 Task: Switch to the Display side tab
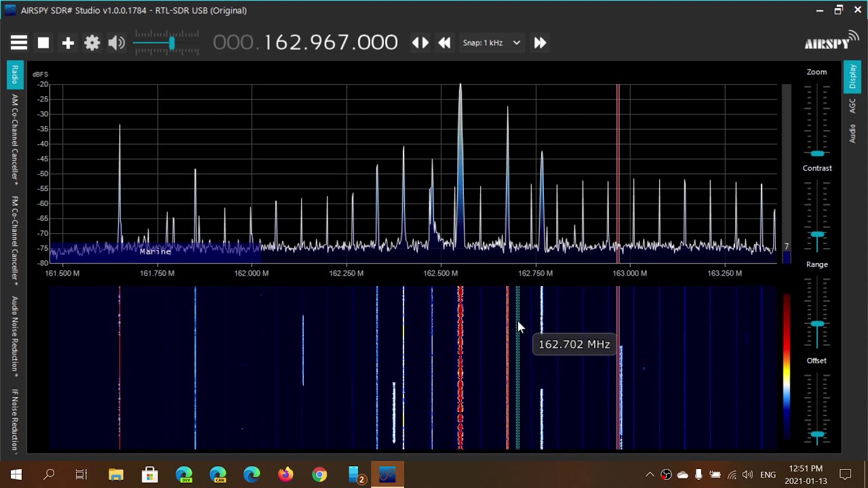tap(852, 77)
